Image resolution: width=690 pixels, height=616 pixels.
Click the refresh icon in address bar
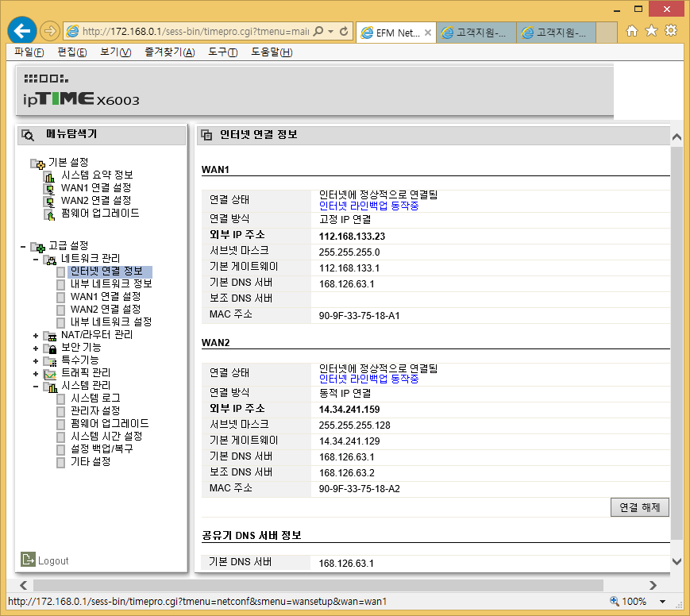click(x=344, y=31)
